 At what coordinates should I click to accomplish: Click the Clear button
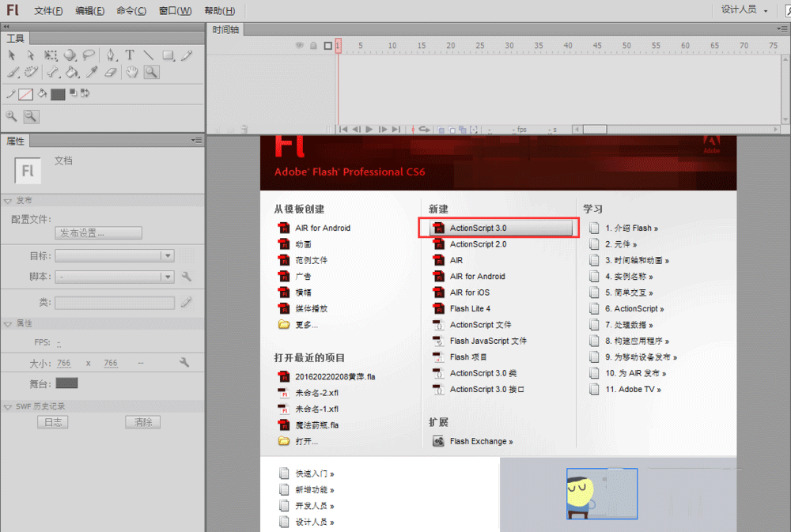(142, 422)
